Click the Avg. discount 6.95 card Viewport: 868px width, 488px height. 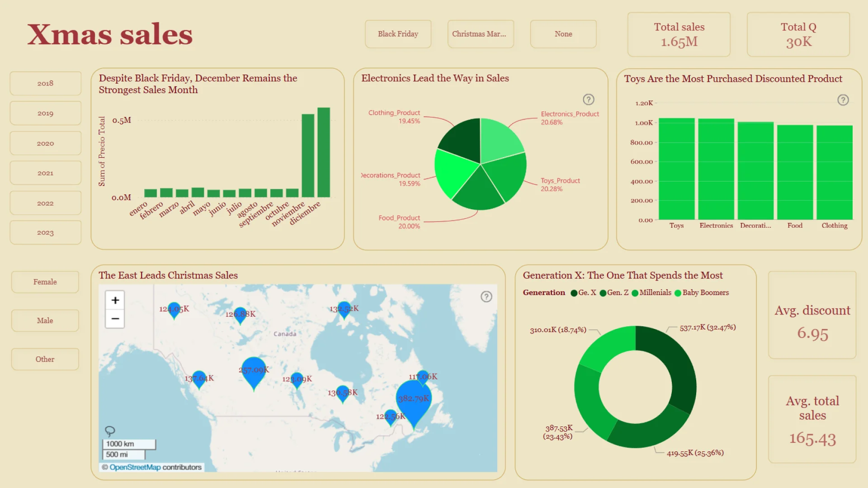pos(812,315)
